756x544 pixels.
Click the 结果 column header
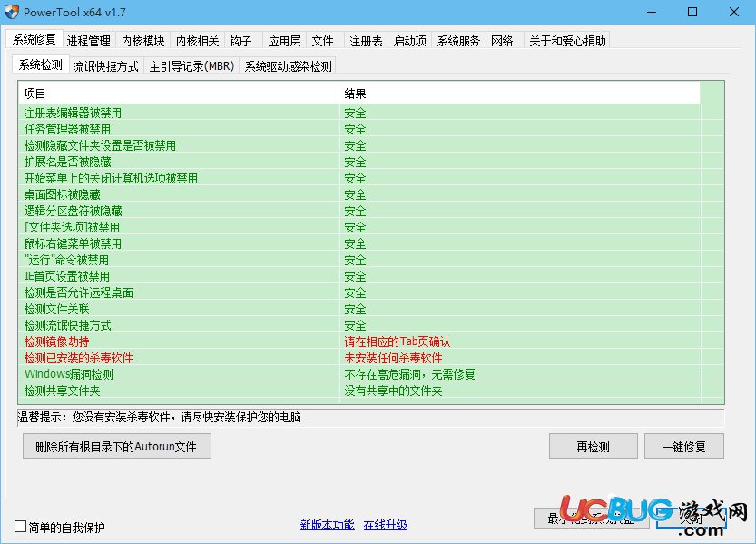coord(519,93)
